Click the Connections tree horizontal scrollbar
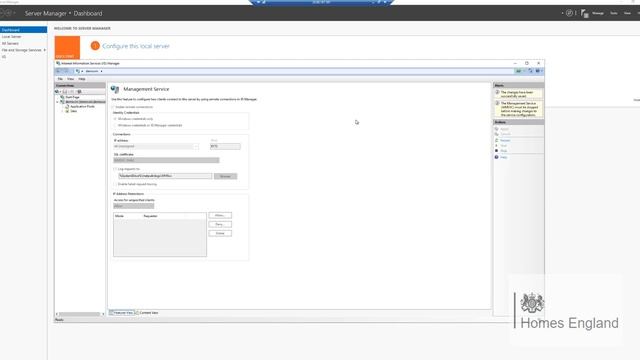Screen dimensions: 640x360 [80, 314]
